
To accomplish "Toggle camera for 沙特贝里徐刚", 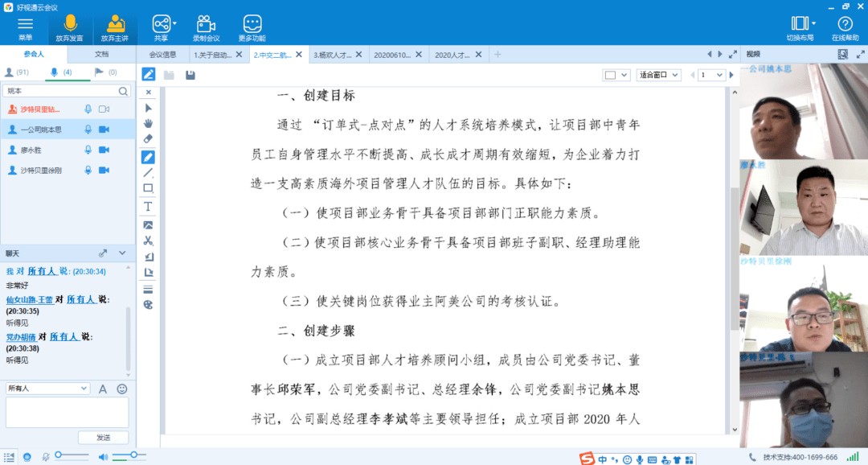I will tap(104, 171).
